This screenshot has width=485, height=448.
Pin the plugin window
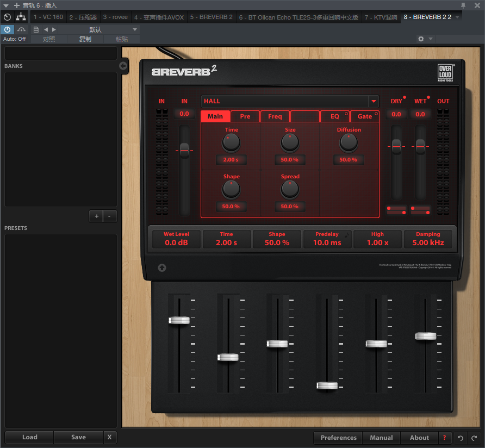click(463, 5)
